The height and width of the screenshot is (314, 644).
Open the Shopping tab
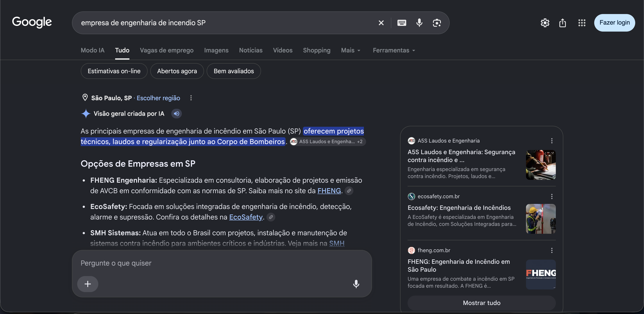pos(317,50)
